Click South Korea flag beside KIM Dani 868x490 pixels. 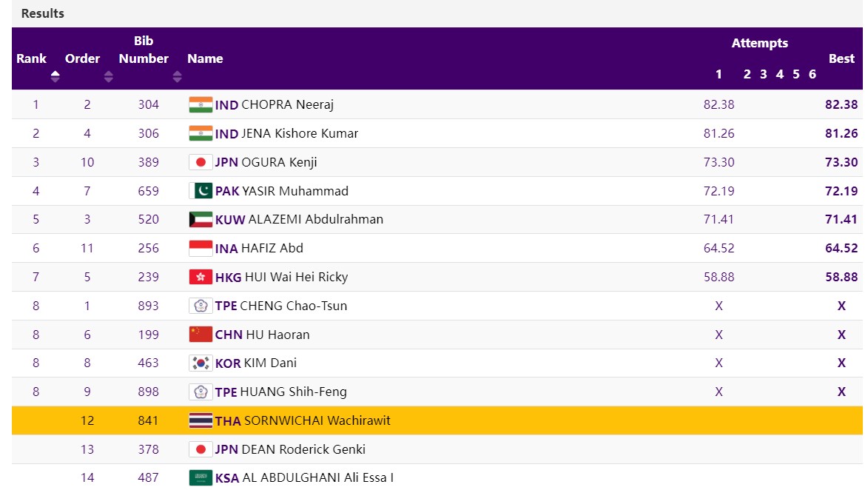click(200, 363)
